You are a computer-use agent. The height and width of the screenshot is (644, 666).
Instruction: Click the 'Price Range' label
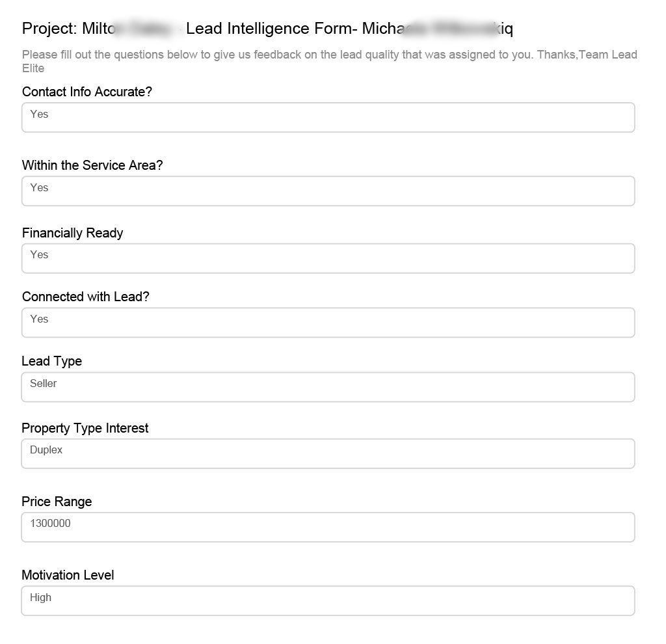(57, 502)
